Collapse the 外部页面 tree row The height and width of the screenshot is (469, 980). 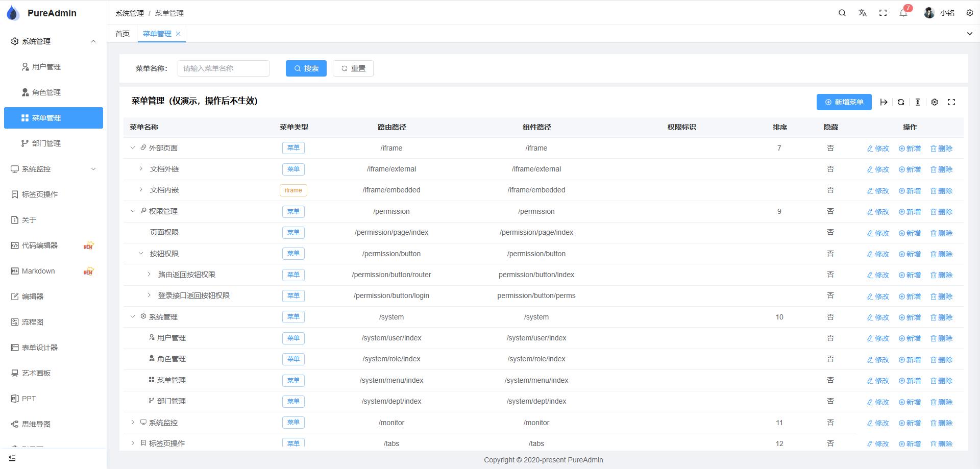133,148
